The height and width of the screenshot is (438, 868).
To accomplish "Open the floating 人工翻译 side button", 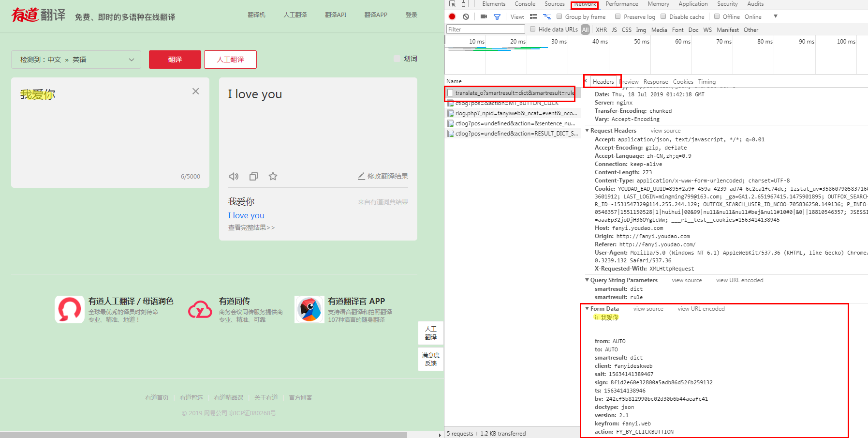I will [431, 333].
